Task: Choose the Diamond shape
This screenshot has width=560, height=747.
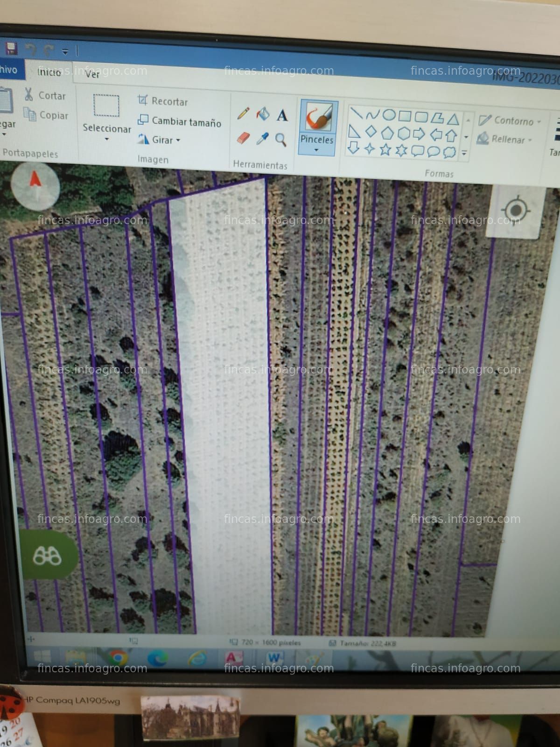Action: 371,132
